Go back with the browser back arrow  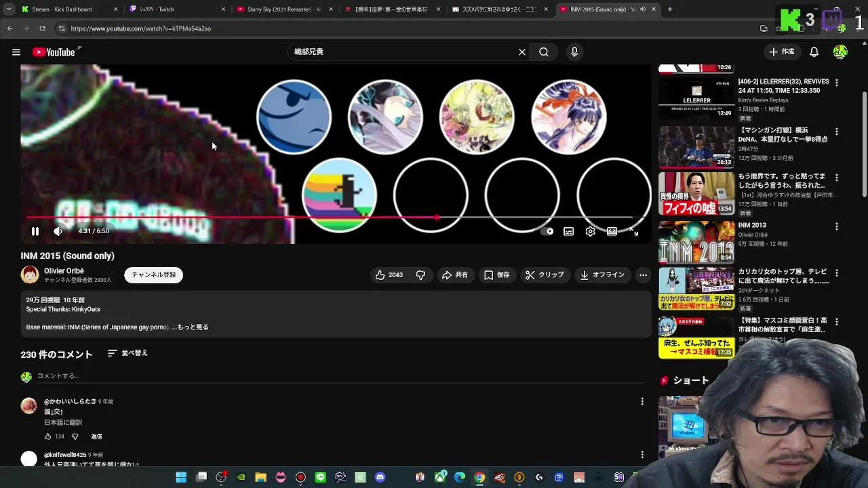pos(9,28)
